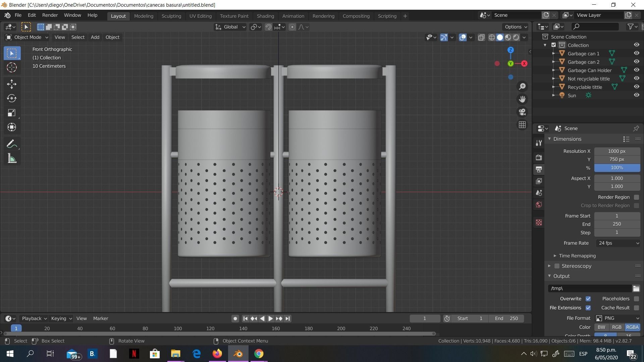
Task: Click the 3D cursor tool
Action: pos(12,68)
